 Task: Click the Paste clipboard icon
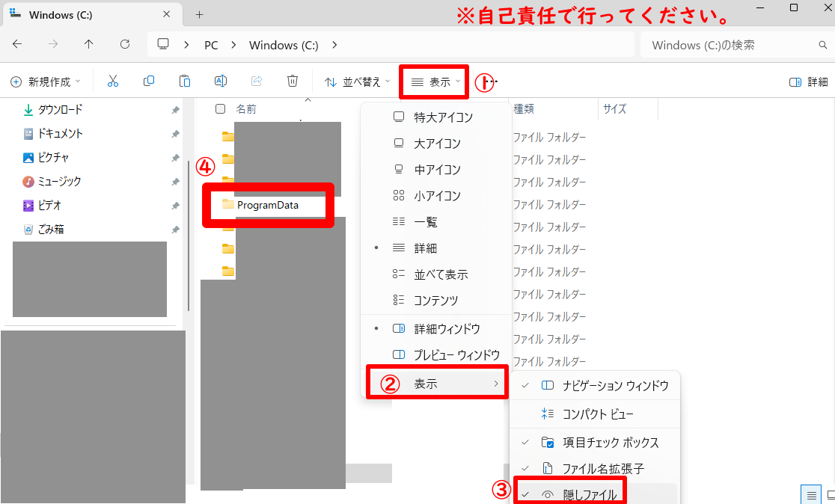click(x=184, y=81)
